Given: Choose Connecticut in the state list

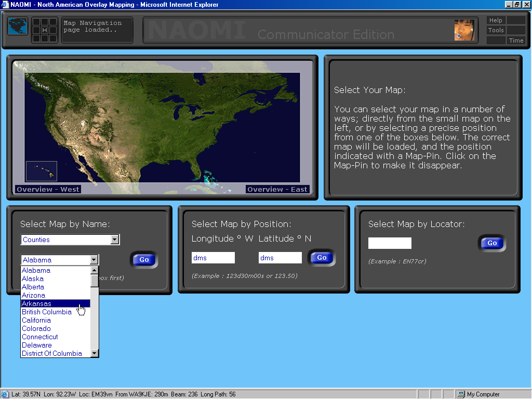Looking at the screenshot, I should click(x=56, y=337).
